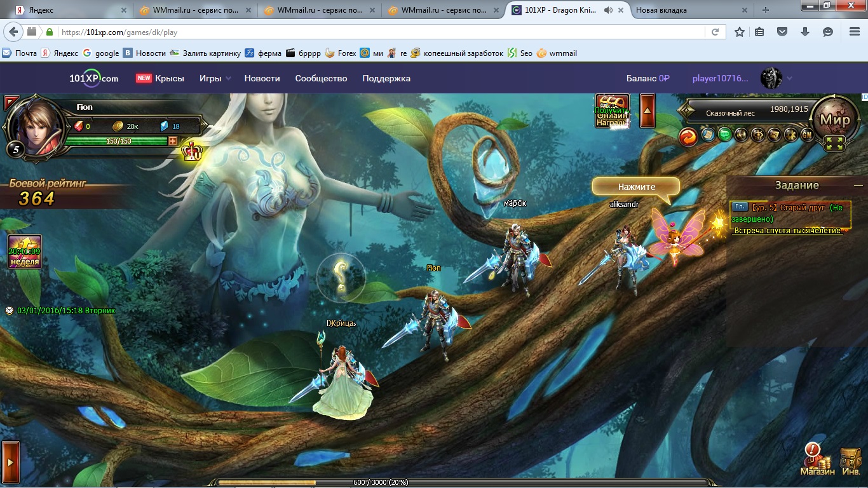868x488 pixels.
Task: Show bookmarks list icon
Action: pos(759,32)
